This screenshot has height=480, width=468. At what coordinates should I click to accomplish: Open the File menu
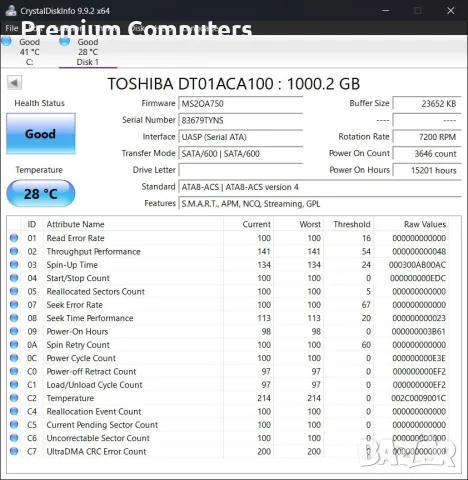[x=11, y=28]
